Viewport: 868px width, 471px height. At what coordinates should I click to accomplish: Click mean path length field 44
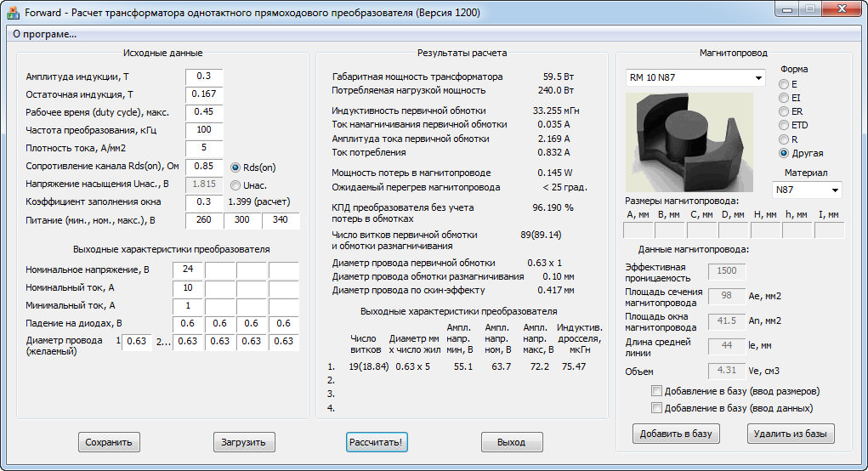tap(727, 346)
